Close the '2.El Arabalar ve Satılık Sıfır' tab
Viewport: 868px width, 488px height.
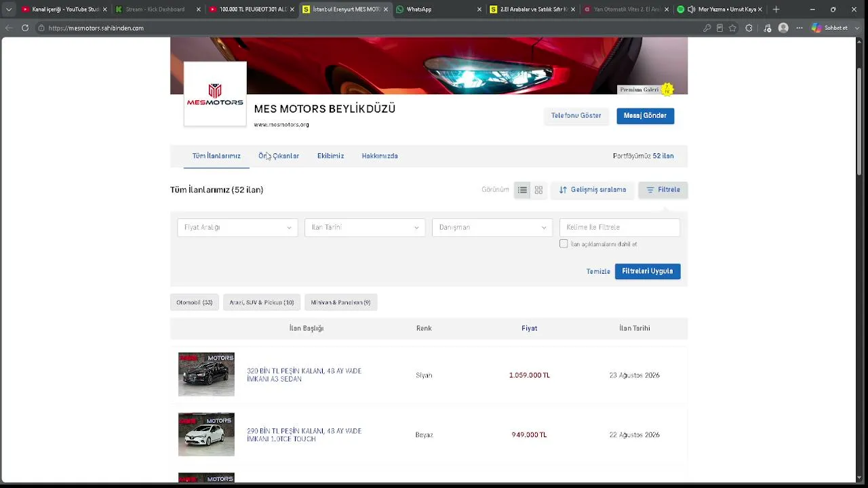573,9
